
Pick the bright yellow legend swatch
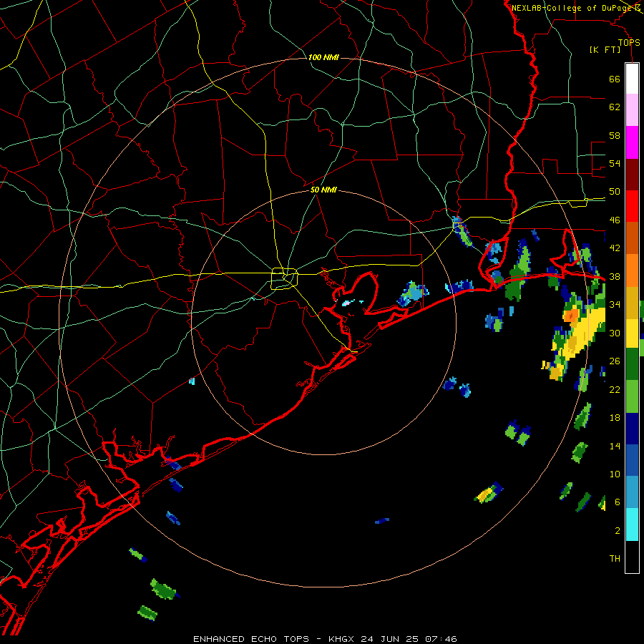click(632, 333)
